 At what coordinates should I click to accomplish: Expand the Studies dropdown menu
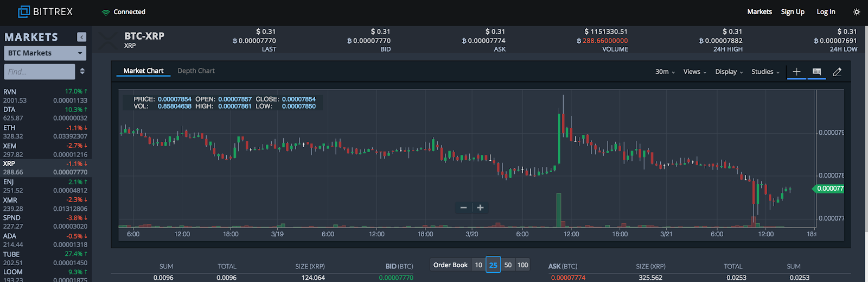coord(765,72)
